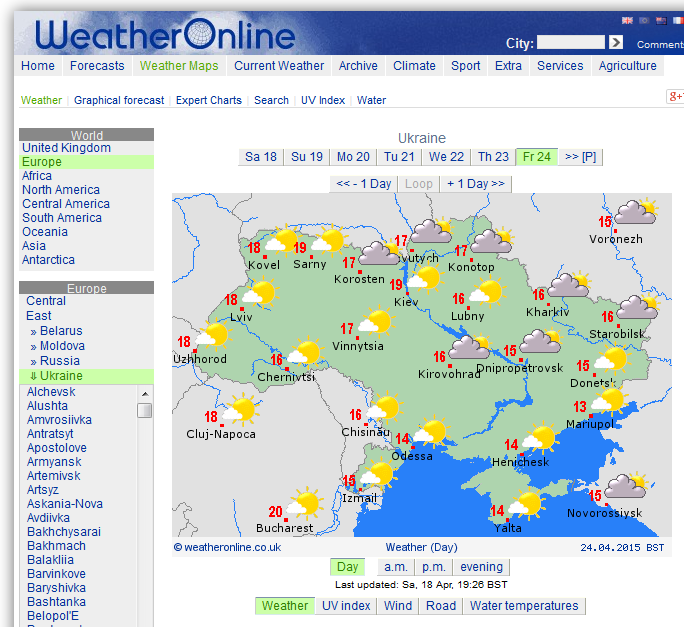Open the Agriculture menu
The image size is (684, 627).
(627, 66)
